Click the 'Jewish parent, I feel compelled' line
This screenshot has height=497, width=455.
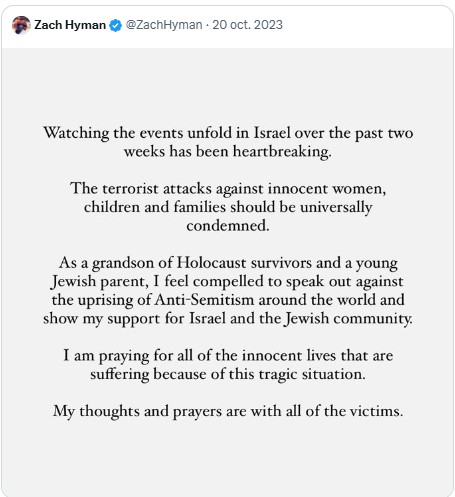click(x=227, y=281)
